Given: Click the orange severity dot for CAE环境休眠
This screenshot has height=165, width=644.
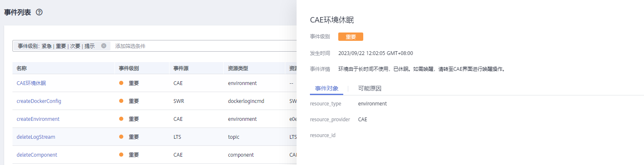Looking at the screenshot, I should [x=121, y=83].
